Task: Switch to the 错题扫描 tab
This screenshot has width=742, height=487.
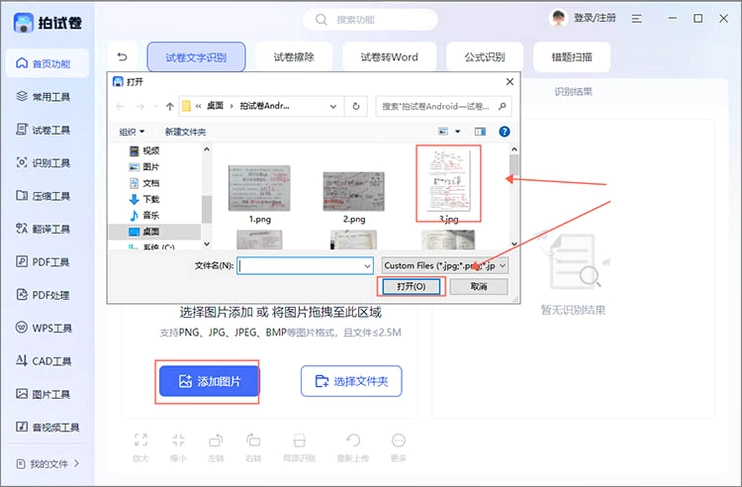Action: point(572,57)
